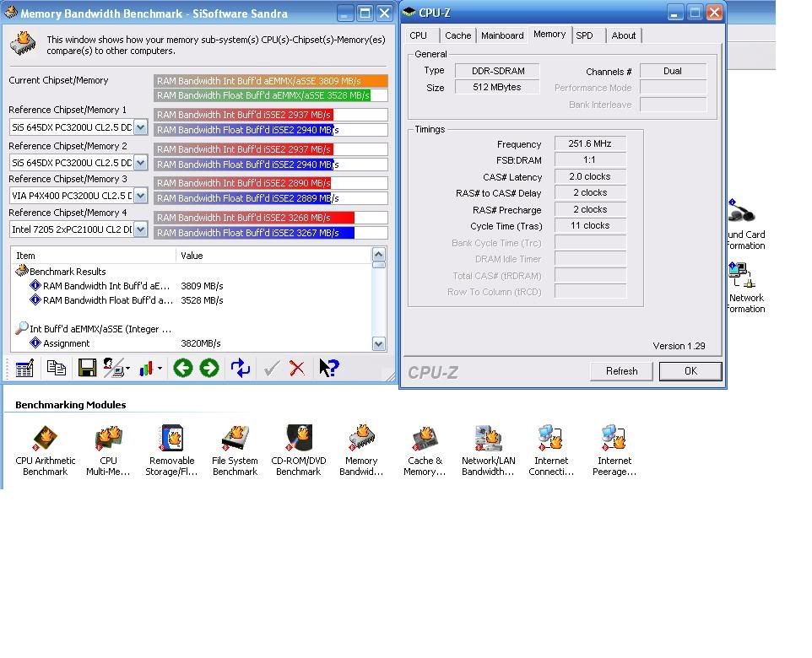The height and width of the screenshot is (658, 812).
Task: Open the About tab in CPU-Z
Action: coord(624,35)
